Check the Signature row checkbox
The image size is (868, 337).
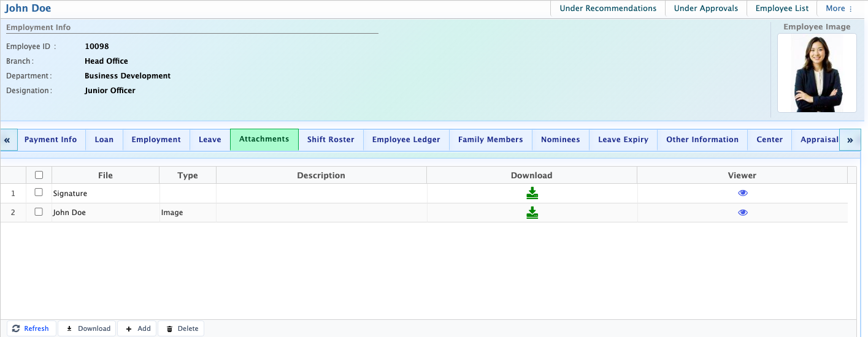(39, 192)
